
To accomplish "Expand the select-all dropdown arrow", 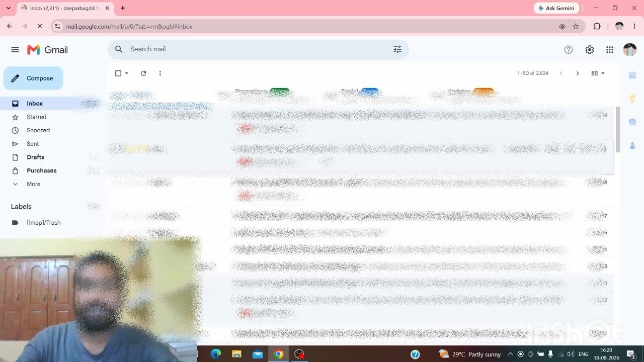I will pyautogui.click(x=127, y=73).
